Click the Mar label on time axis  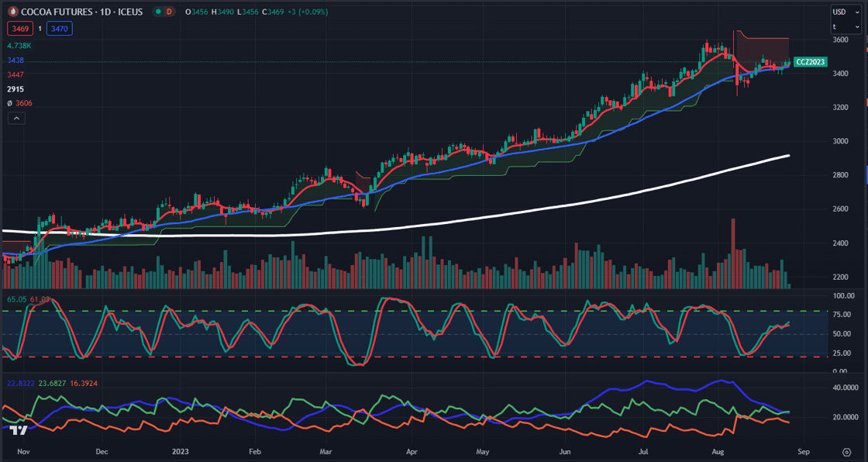point(326,451)
